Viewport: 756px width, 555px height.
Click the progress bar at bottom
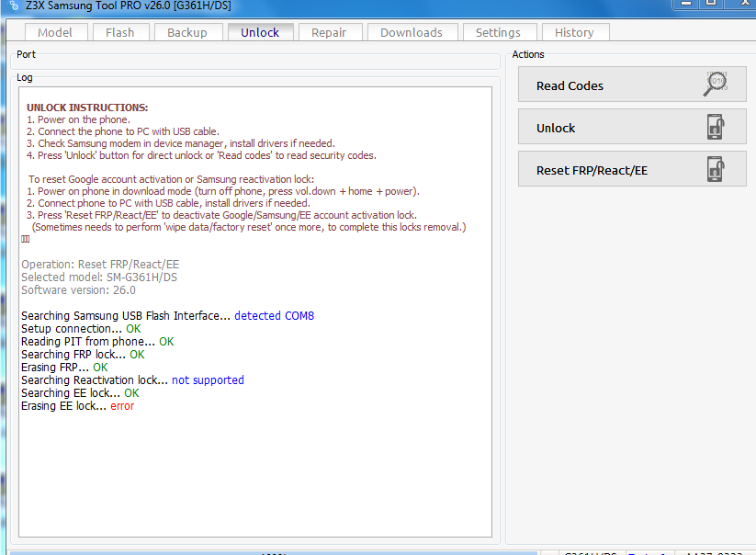[x=274, y=552]
